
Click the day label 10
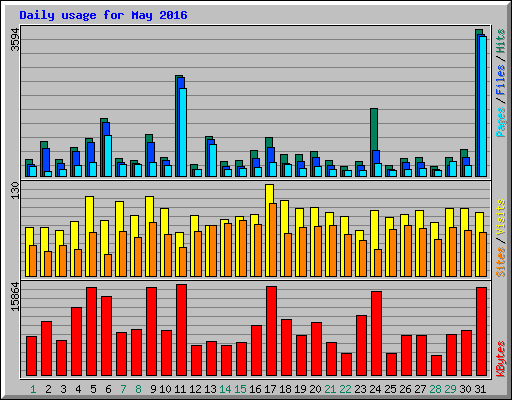pyautogui.click(x=165, y=389)
